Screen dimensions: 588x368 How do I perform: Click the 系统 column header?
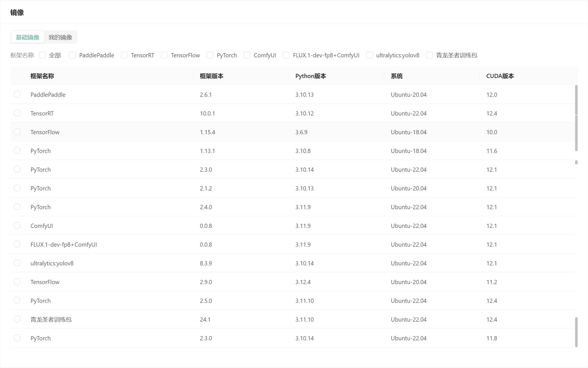coord(396,76)
